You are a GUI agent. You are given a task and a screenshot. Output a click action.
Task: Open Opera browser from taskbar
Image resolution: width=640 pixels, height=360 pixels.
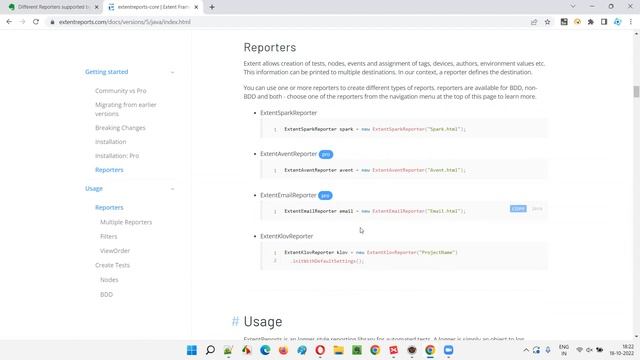click(x=320, y=350)
